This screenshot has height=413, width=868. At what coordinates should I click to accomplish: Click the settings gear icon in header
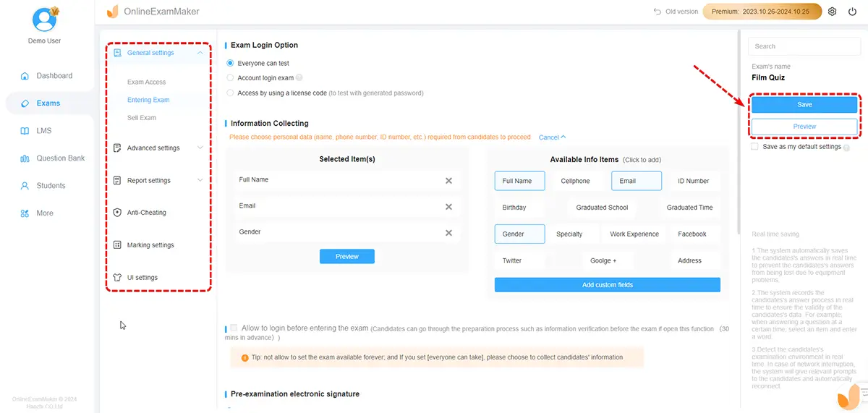(x=832, y=12)
